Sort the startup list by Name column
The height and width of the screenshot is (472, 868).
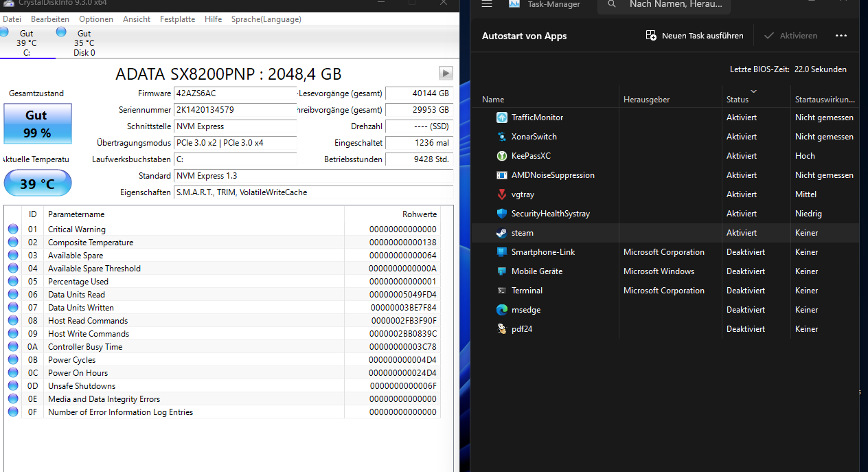pyautogui.click(x=545, y=100)
